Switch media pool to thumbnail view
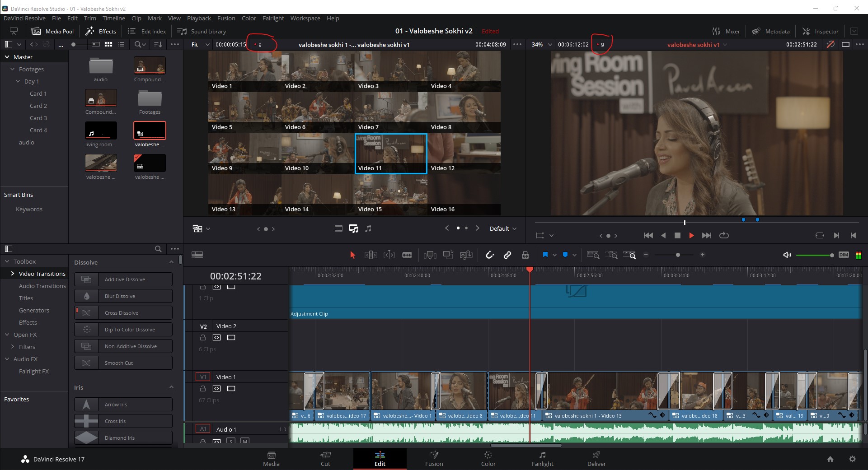 (x=108, y=44)
